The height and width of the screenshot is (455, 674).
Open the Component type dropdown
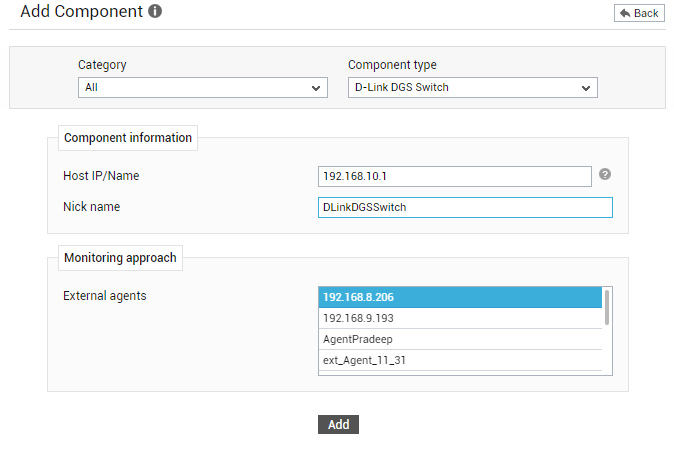[473, 88]
